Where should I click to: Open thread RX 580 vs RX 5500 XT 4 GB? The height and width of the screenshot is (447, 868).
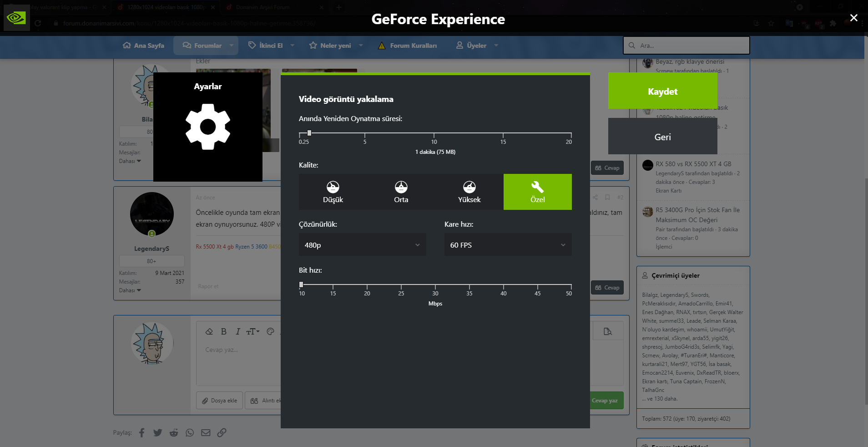(693, 164)
